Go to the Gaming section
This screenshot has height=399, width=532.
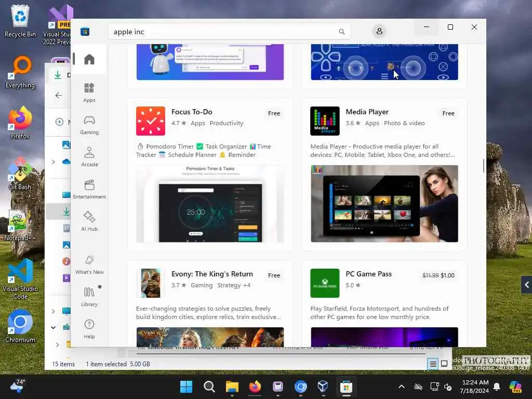coord(89,125)
